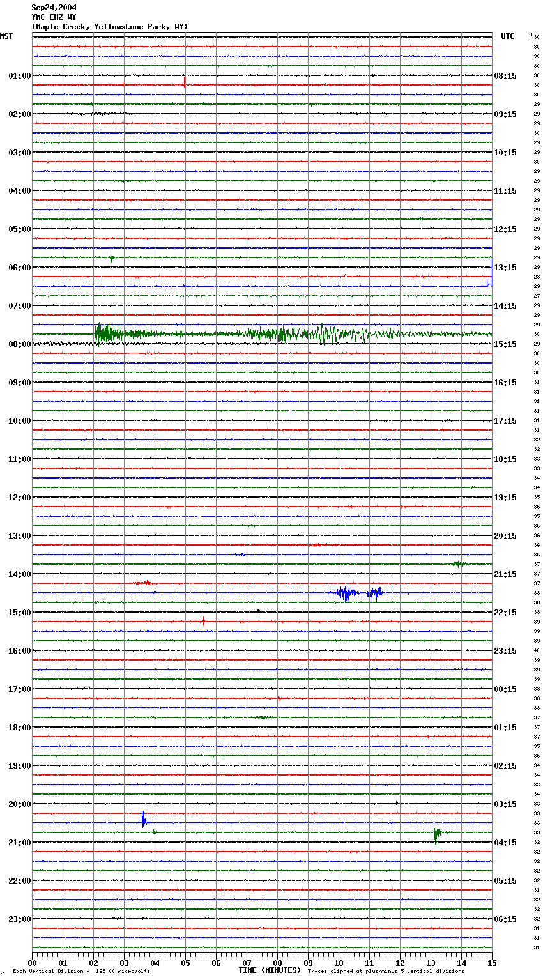The width and height of the screenshot is (543, 980).
Task: Click the "03:00" MST time label
Action: click(20, 153)
